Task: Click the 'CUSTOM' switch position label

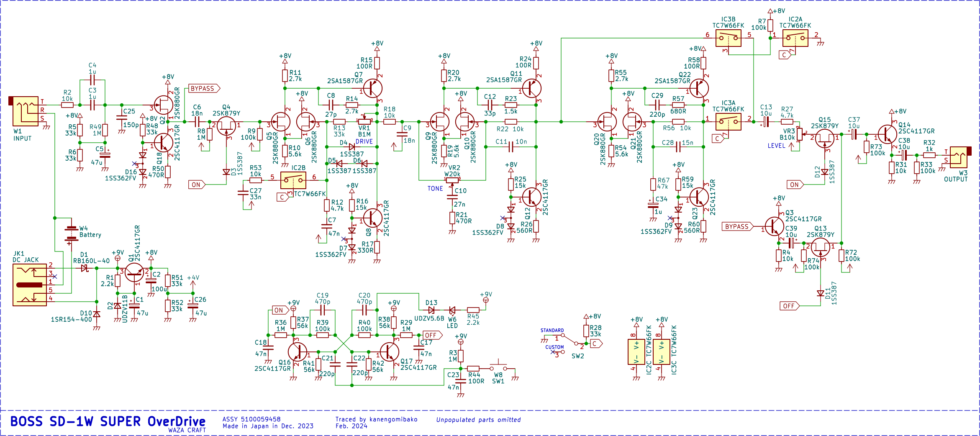Action: [554, 347]
